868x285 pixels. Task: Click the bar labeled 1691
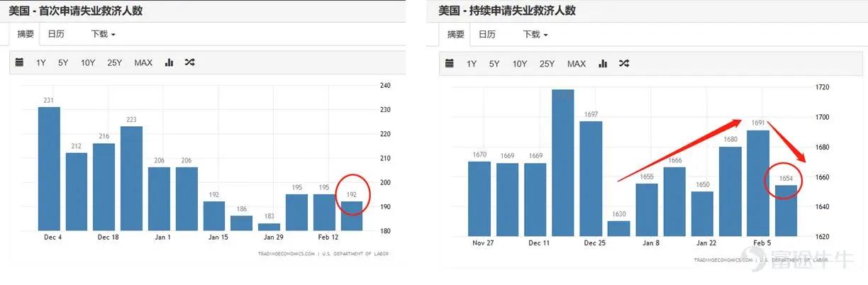click(758, 183)
